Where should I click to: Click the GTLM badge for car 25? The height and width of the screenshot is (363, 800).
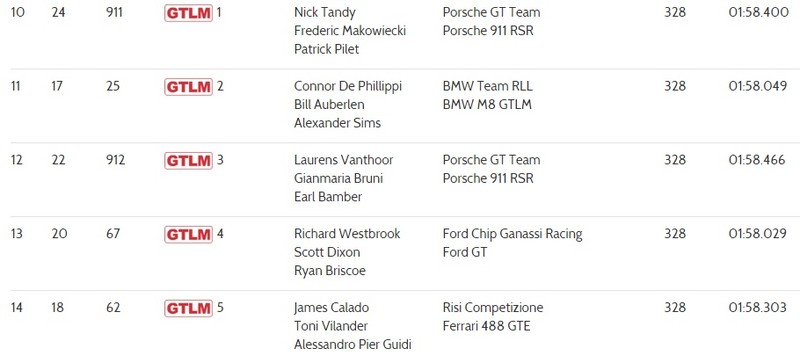click(188, 87)
